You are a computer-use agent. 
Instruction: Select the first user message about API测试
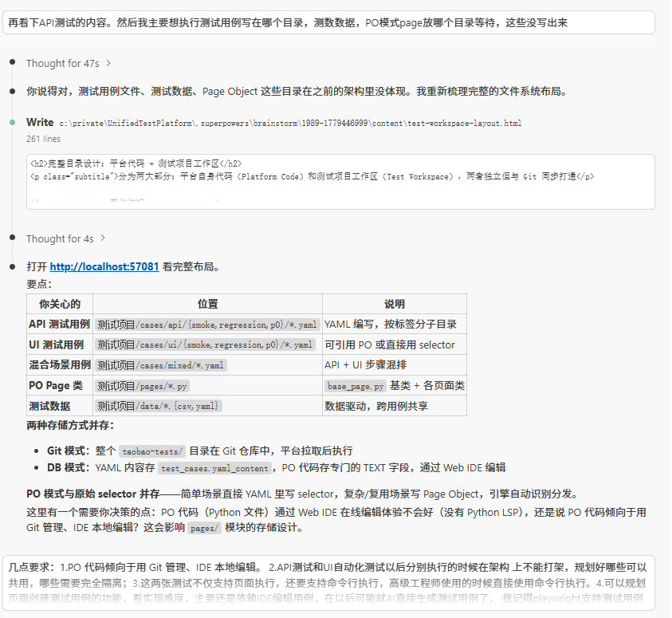(328, 22)
